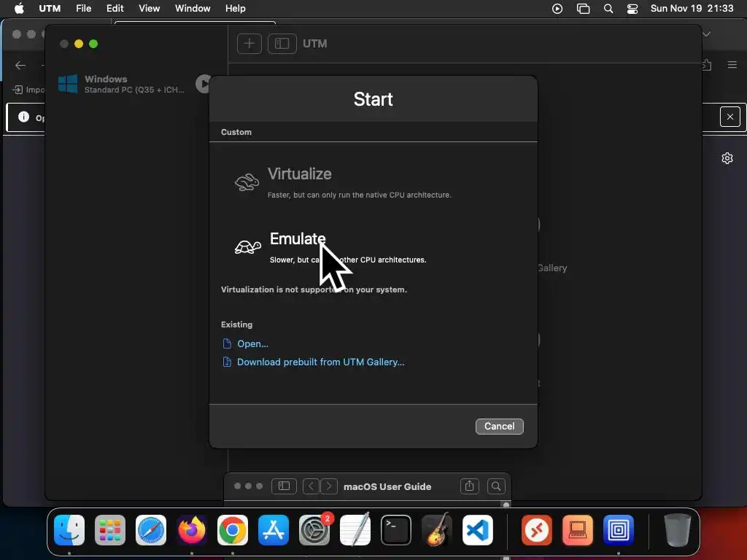Open GarageBand from the Dock
The height and width of the screenshot is (560, 747).
[x=437, y=530]
